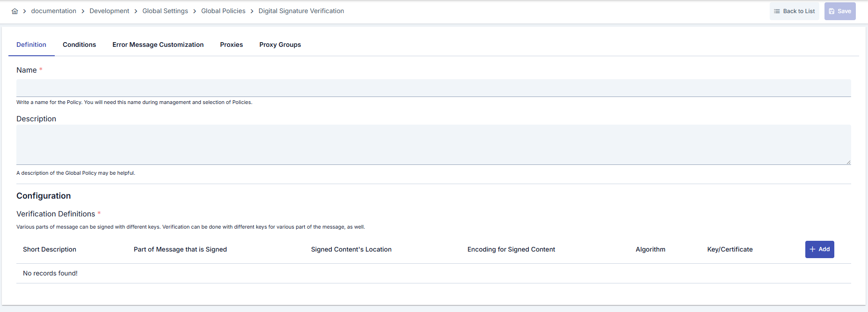Click the home icon in breadcrumb
868x312 pixels.
coord(14,10)
